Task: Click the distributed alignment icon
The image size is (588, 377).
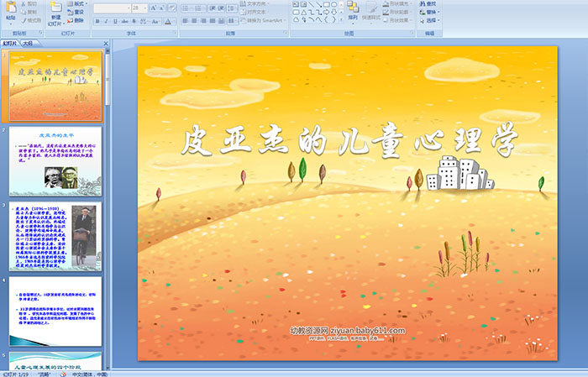Action: coord(221,21)
